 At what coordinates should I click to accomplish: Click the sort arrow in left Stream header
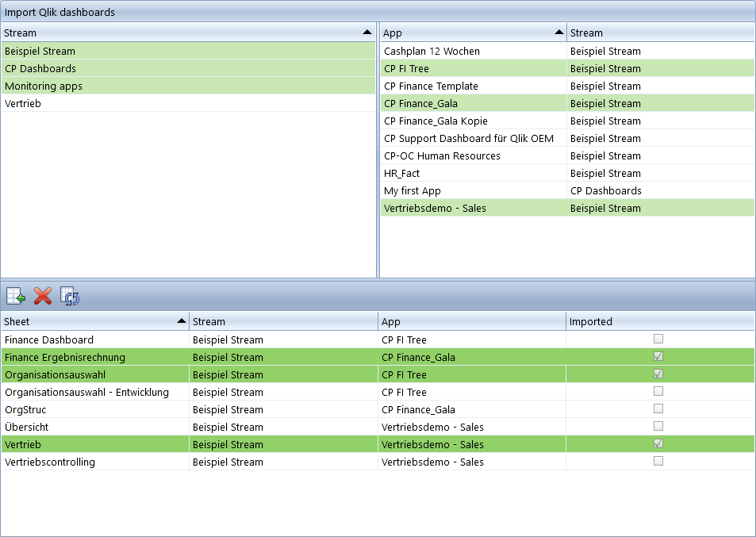pos(367,33)
